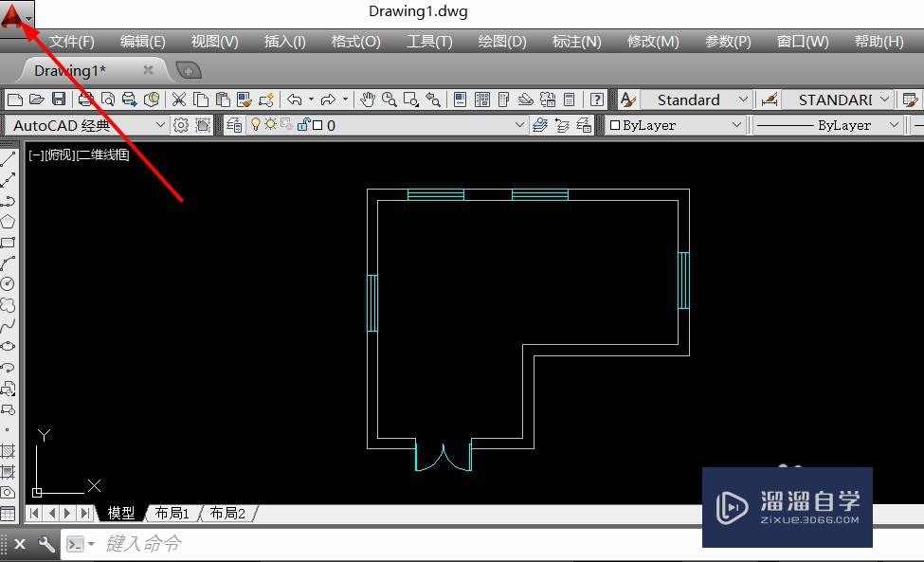Open the command line recent commands dropdown

[x=91, y=544]
